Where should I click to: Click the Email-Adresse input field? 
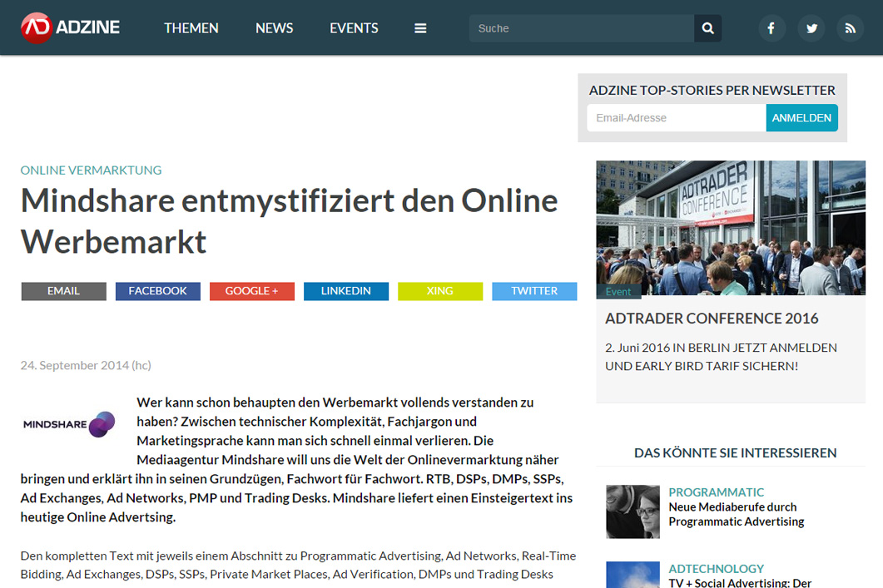[676, 117]
